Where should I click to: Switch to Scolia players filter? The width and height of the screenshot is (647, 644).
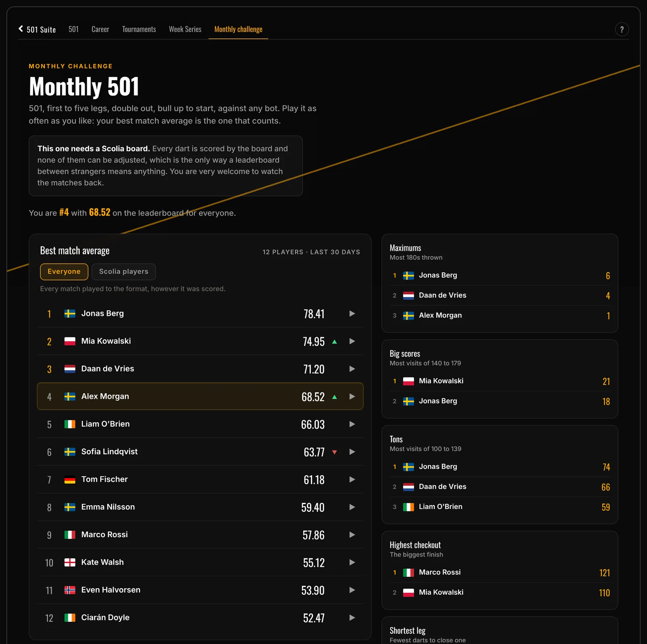[x=124, y=272]
